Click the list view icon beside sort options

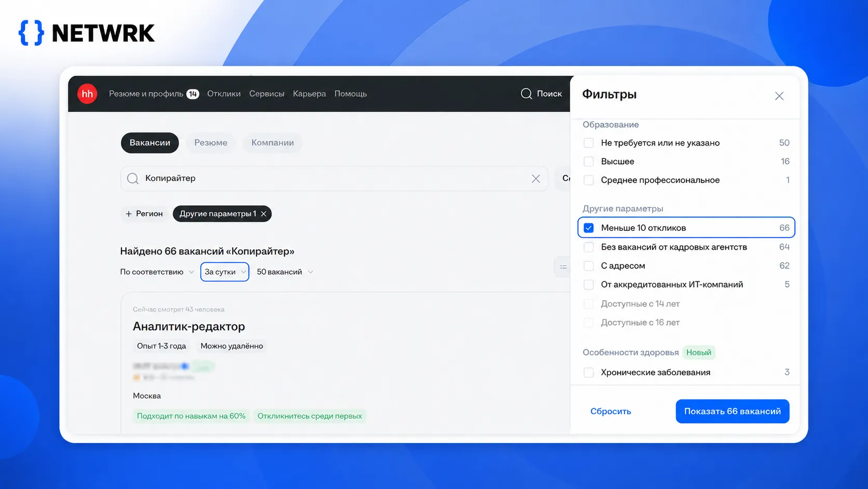(563, 267)
